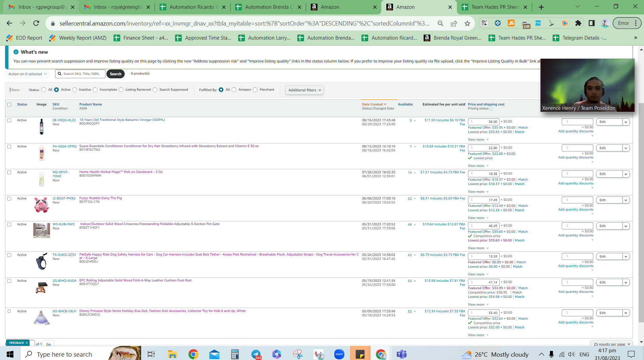This screenshot has width=644, height=360.
Task: Click the QR code extension icon
Action: click(484, 23)
